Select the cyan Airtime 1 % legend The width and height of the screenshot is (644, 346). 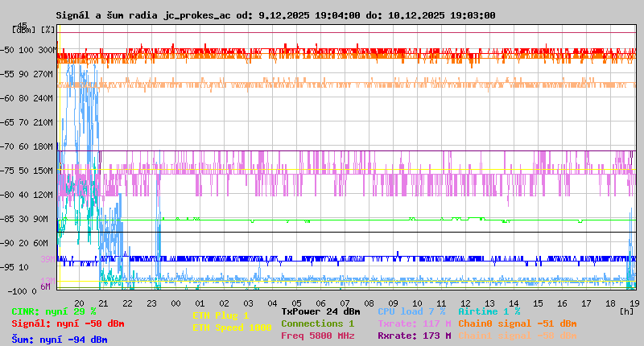click(x=489, y=311)
